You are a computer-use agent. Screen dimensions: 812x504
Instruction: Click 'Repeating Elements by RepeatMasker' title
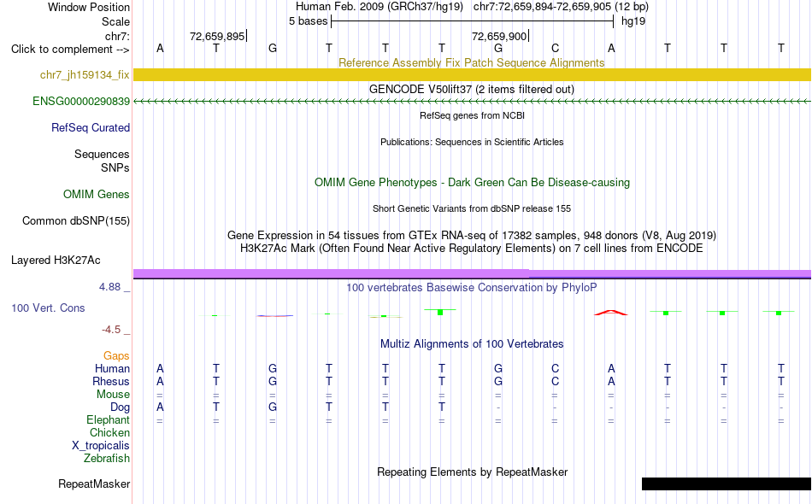coord(472,472)
